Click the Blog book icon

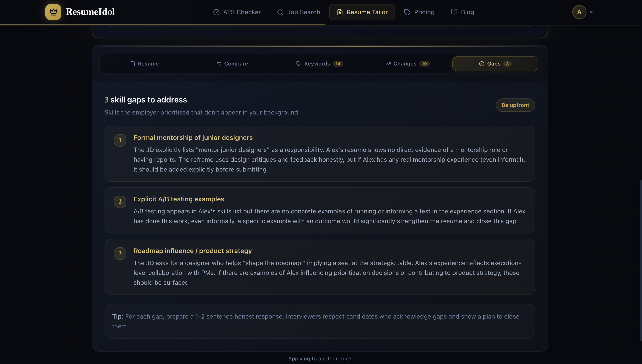pos(454,12)
